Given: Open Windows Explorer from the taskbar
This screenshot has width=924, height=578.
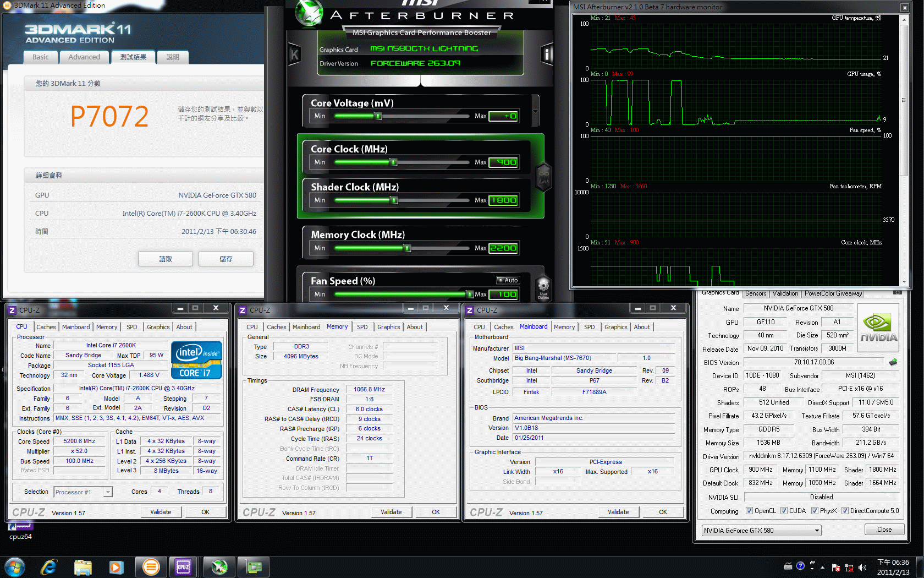Looking at the screenshot, I should (82, 566).
